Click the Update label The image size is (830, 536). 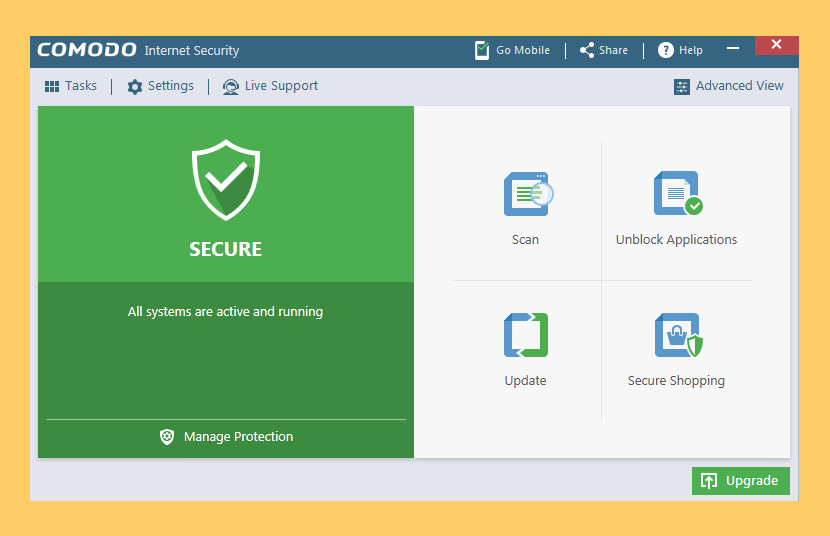525,380
